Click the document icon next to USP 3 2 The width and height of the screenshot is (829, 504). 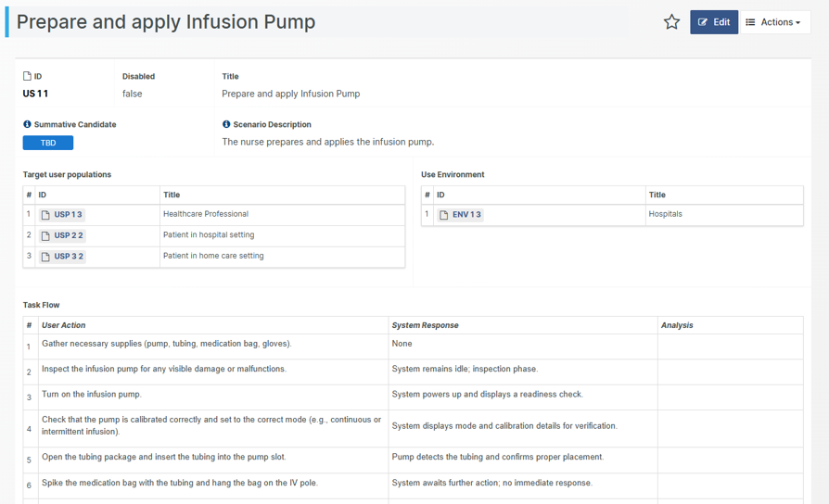(45, 257)
